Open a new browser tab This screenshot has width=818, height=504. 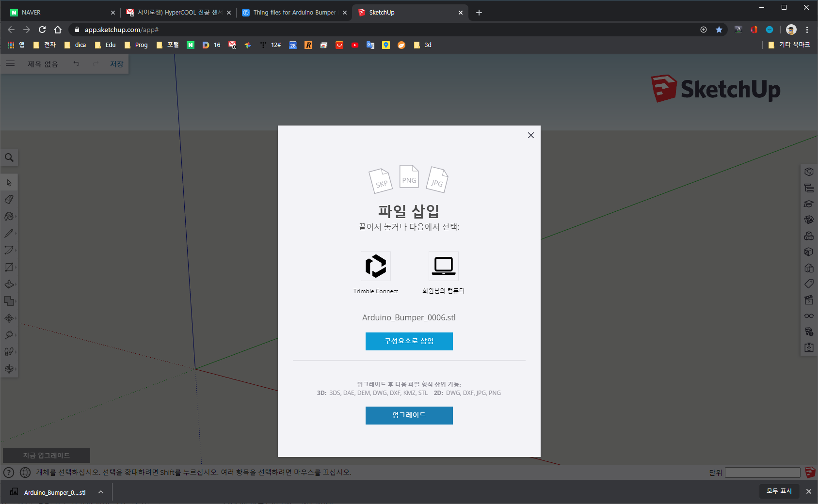[479, 13]
